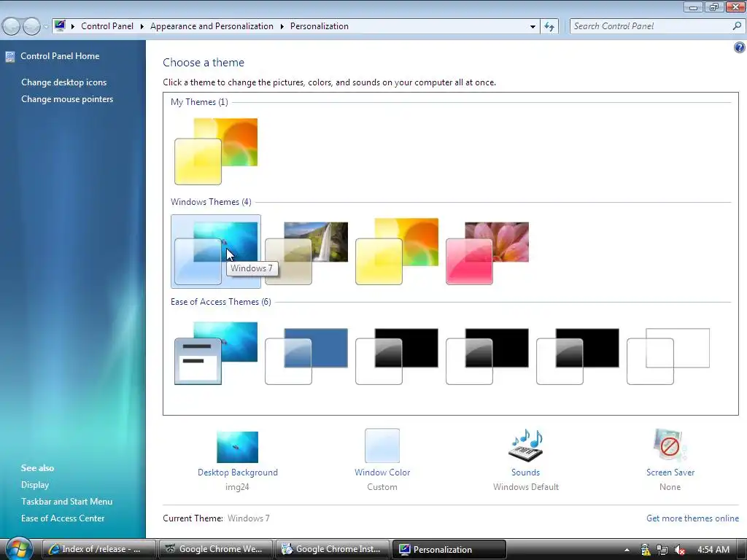Select Control Panel breadcrumb

click(107, 26)
